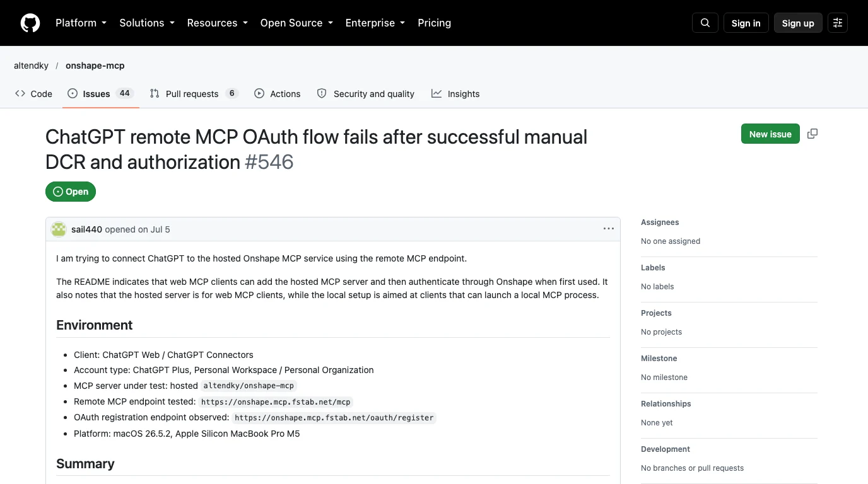
Task: Expand the Resources dropdown menu
Action: click(x=218, y=23)
